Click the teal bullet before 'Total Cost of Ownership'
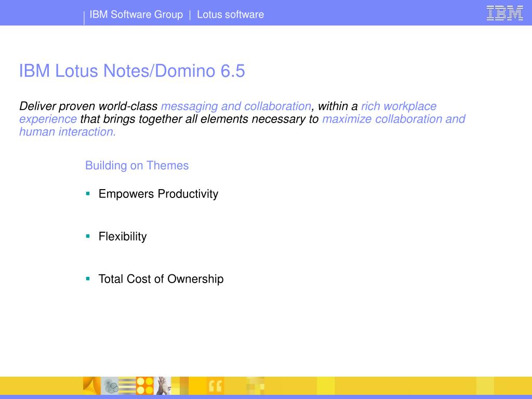 (x=88, y=278)
